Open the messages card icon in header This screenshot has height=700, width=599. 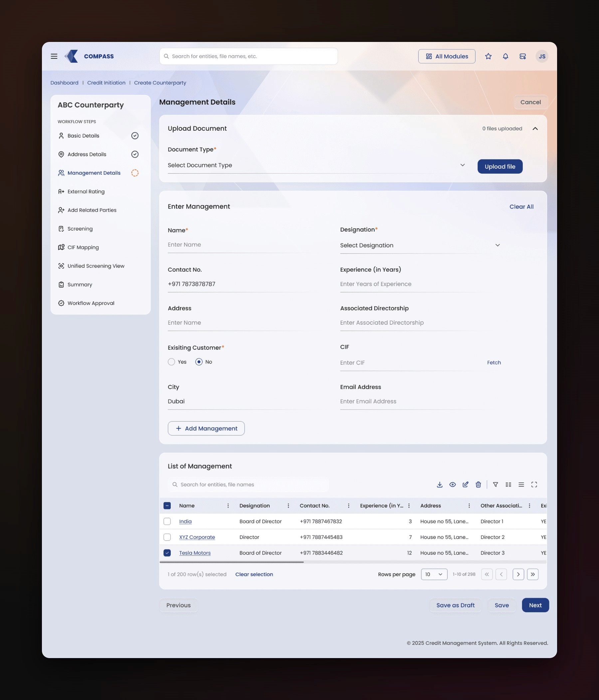(x=523, y=56)
